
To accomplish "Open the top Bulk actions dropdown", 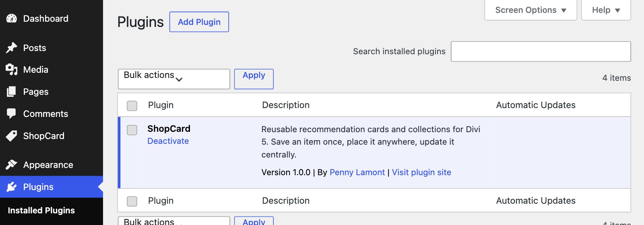I will pyautogui.click(x=174, y=79).
